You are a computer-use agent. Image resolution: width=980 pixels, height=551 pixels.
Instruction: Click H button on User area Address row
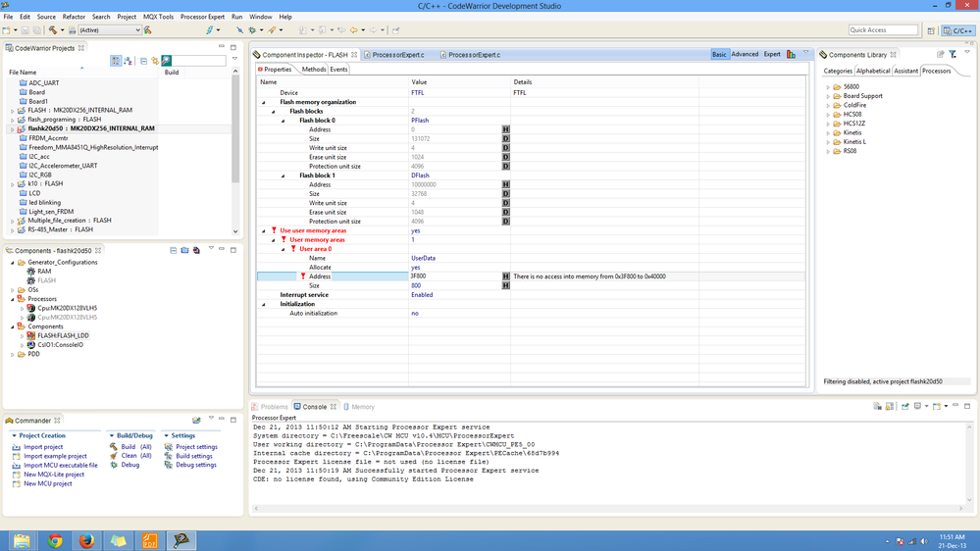click(505, 276)
